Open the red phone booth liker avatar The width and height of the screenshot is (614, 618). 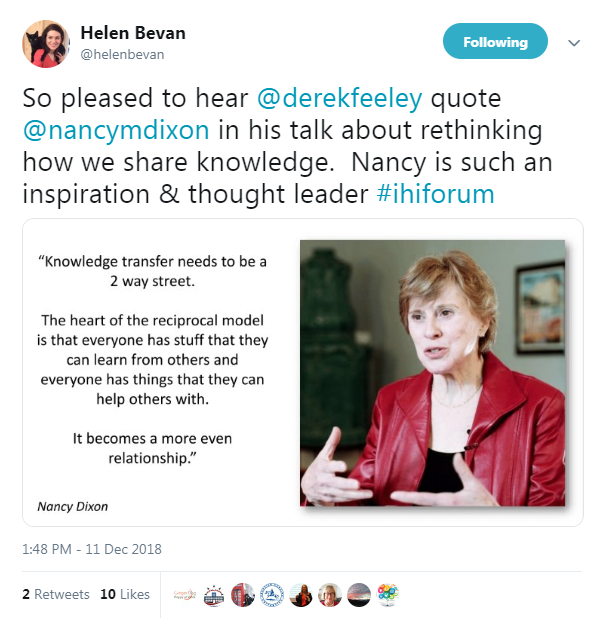pos(243,594)
